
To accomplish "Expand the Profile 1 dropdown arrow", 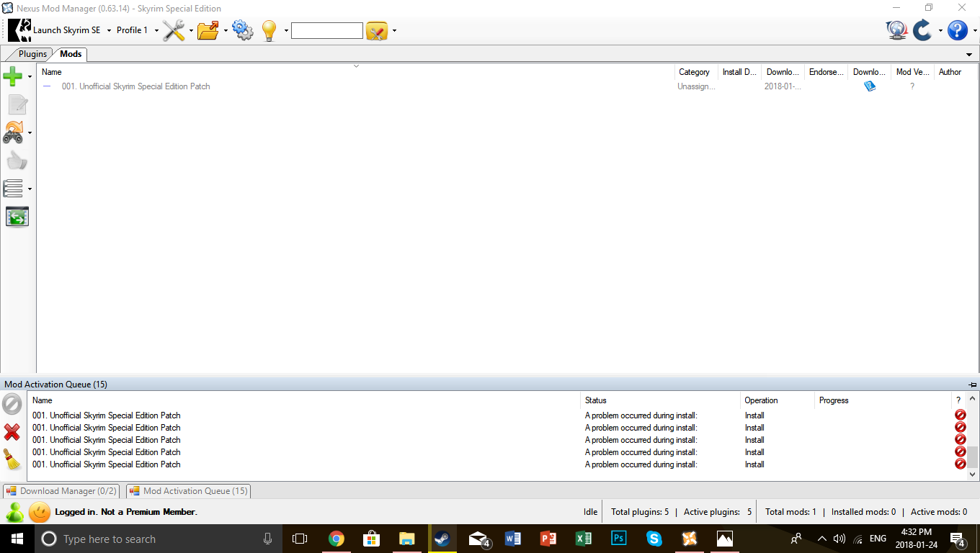I will (x=156, y=30).
